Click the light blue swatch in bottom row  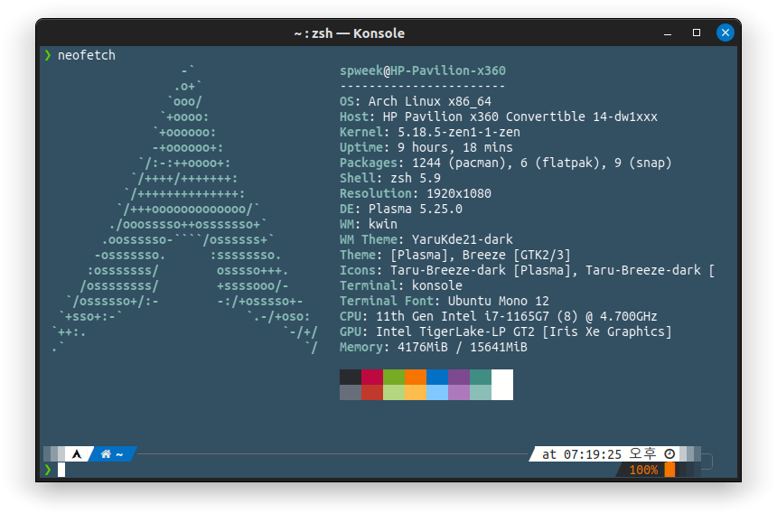[x=437, y=392]
